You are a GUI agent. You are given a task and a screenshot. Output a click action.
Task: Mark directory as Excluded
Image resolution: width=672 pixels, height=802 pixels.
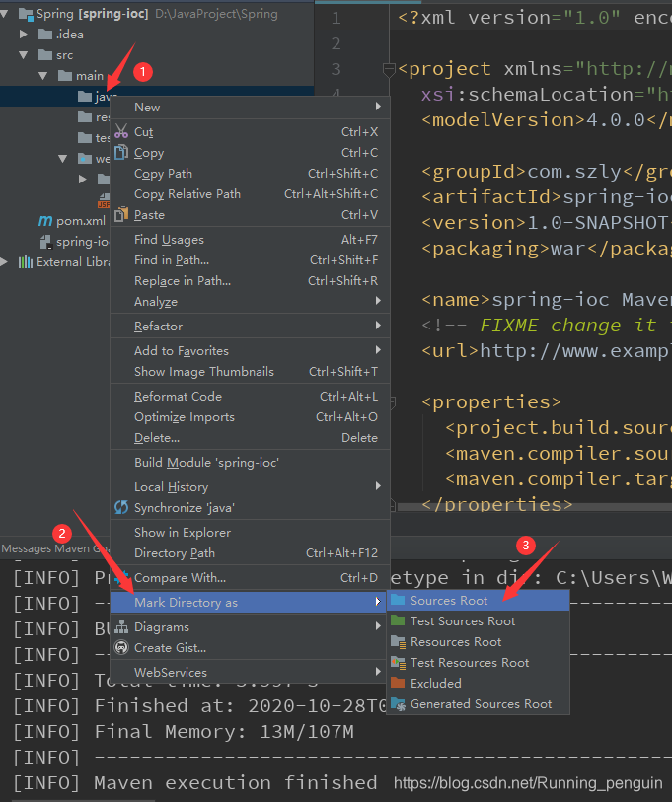[478, 683]
